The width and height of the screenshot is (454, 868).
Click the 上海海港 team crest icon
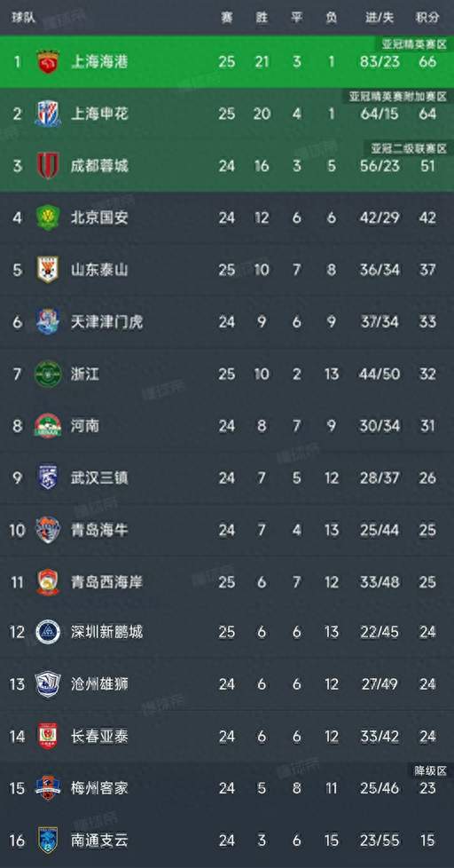(x=48, y=61)
